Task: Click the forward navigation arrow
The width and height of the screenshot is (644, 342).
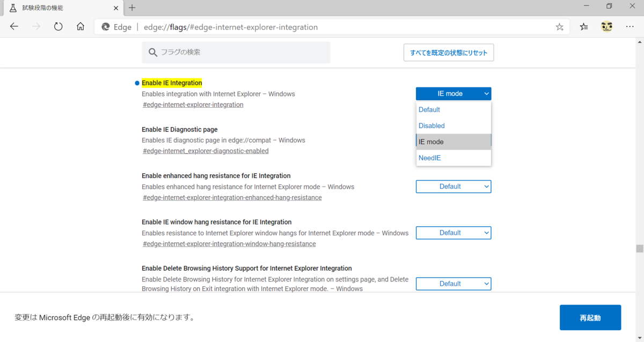Action: (x=36, y=27)
